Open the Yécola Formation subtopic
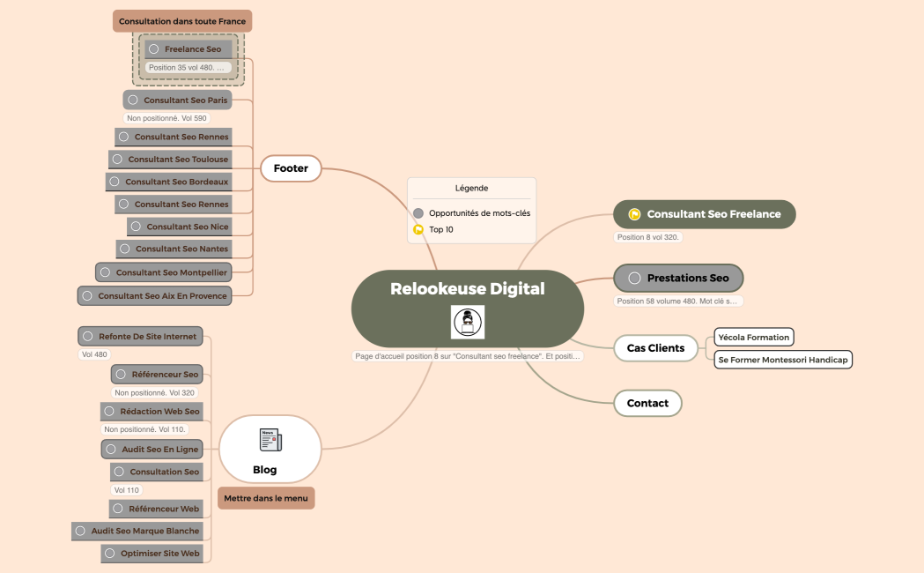The height and width of the screenshot is (573, 924). pyautogui.click(x=753, y=337)
